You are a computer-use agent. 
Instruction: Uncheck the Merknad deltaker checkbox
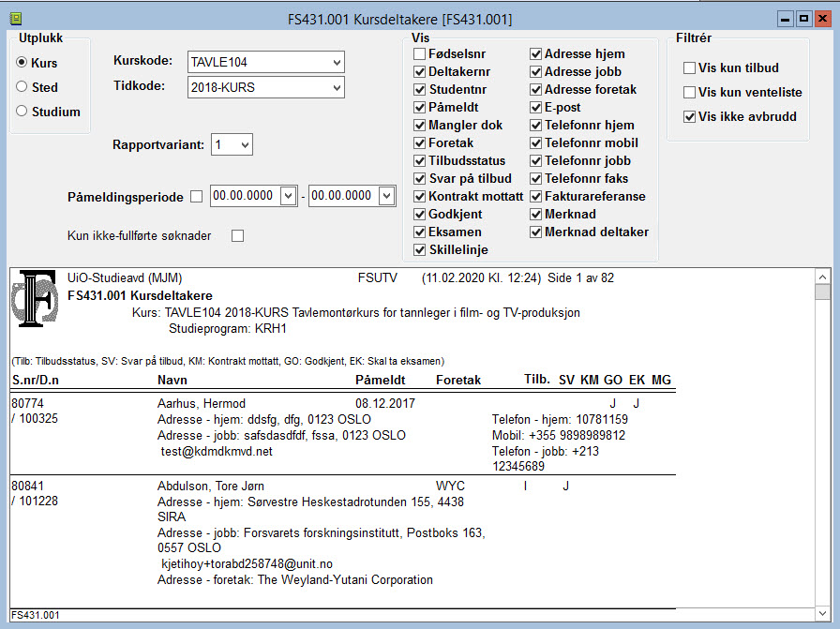[535, 232]
